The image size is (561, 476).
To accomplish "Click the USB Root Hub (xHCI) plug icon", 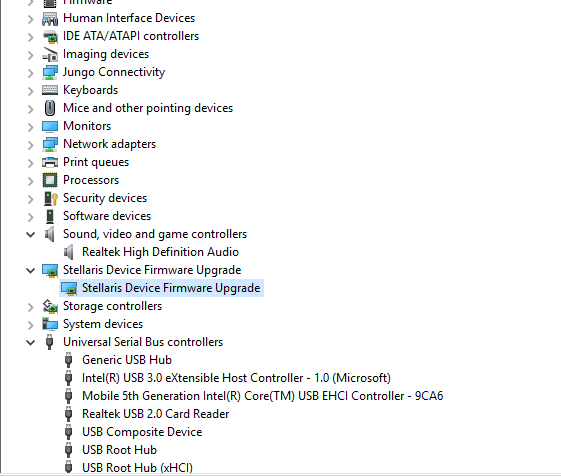I will 68,467.
